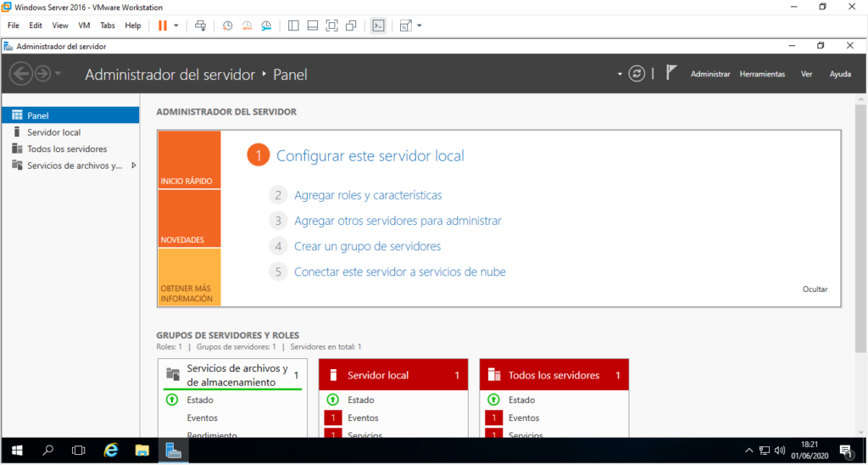
Task: Toggle the VMware library sidebar view icon
Action: 293,25
